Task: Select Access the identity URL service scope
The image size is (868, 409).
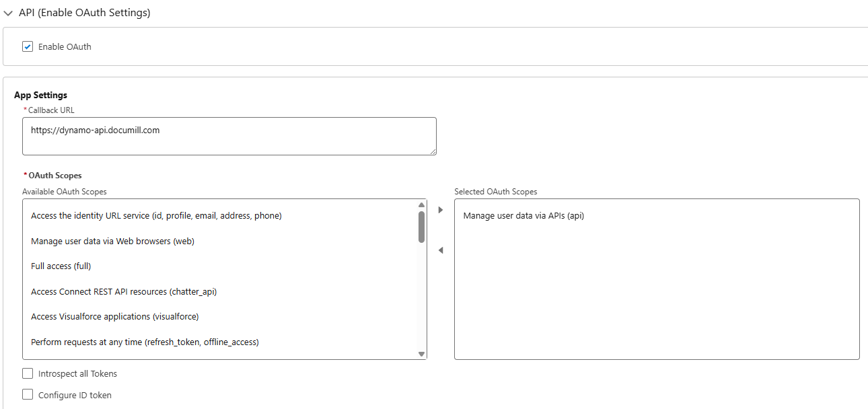Action: click(x=156, y=216)
